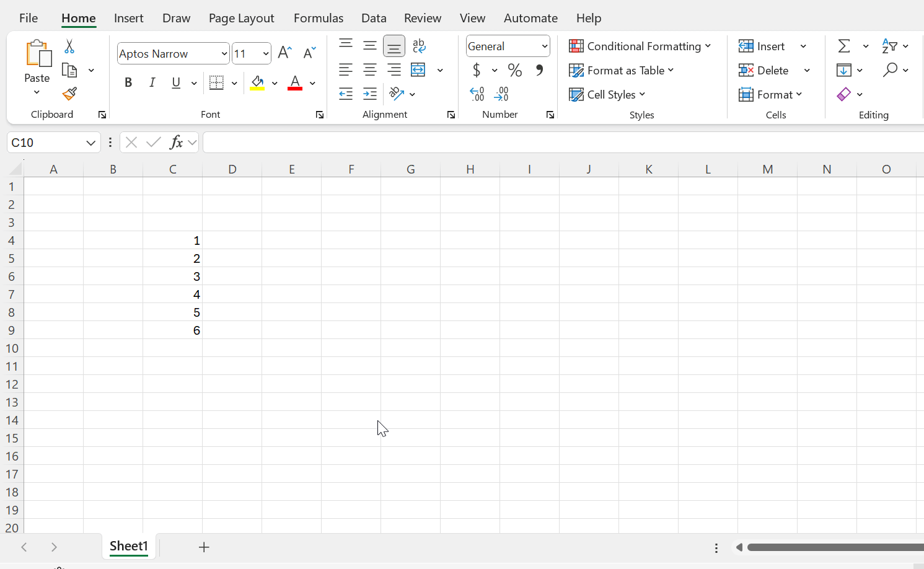Select the Sheet1 tab

click(129, 546)
